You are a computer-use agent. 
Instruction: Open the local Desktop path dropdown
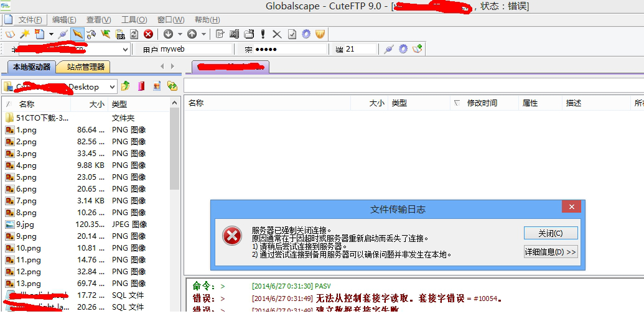point(112,86)
